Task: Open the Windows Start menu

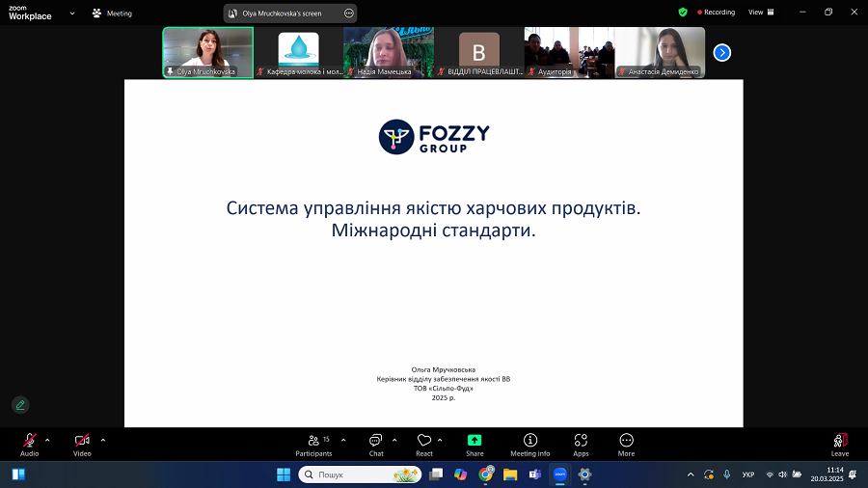Action: click(284, 474)
